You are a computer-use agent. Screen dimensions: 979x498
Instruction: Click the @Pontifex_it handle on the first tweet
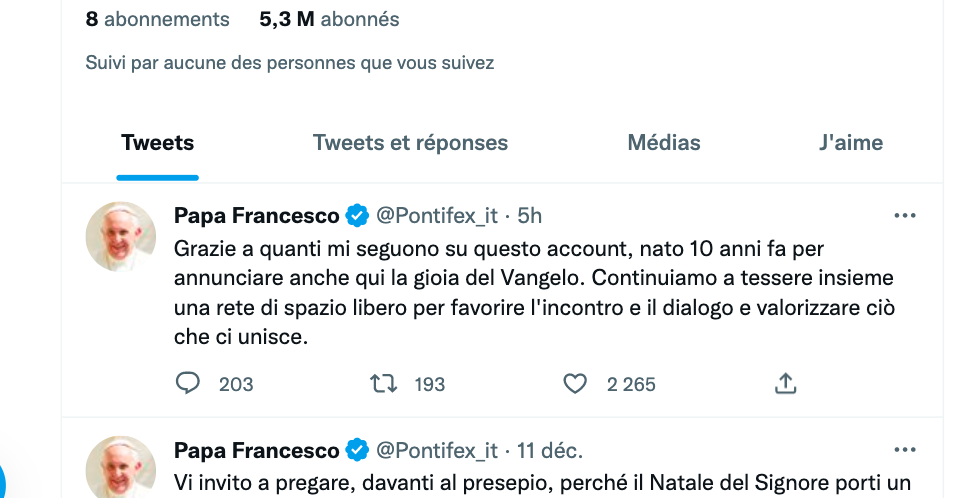[436, 215]
